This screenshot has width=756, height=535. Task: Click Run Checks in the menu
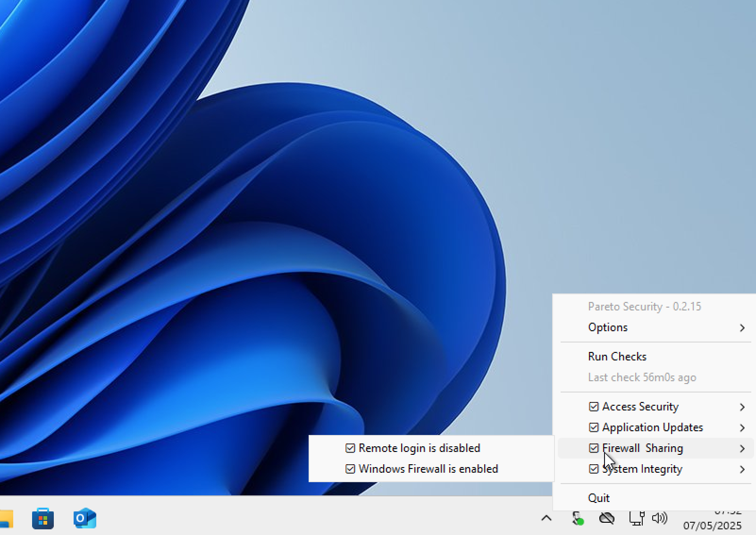[617, 357]
